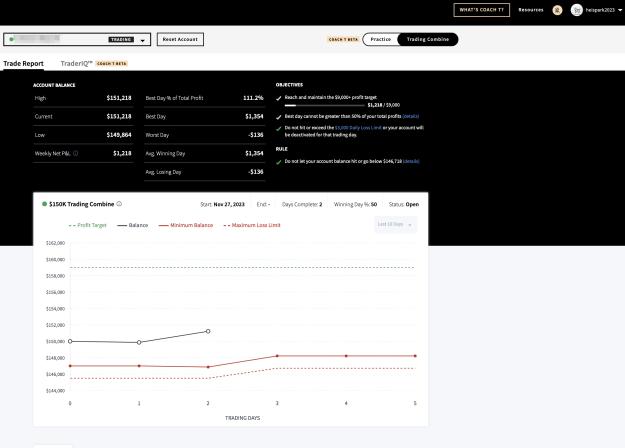Click the Avg. Losing Day label
Image resolution: width=625 pixels, height=448 pixels.
[163, 172]
